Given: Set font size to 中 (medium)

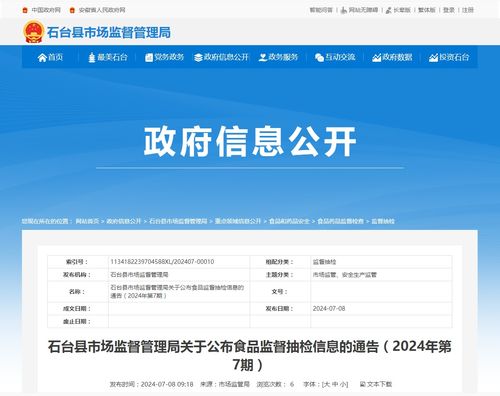Looking at the screenshot, I should (x=336, y=384).
